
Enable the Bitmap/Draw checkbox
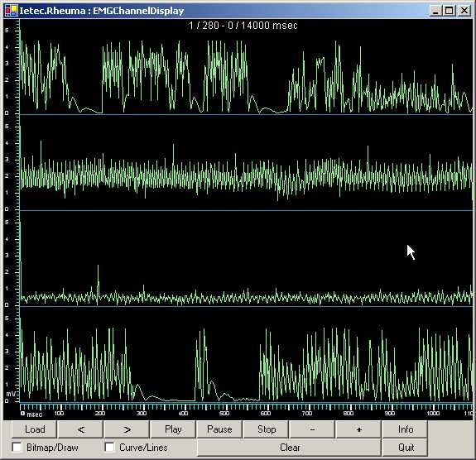[x=17, y=447]
